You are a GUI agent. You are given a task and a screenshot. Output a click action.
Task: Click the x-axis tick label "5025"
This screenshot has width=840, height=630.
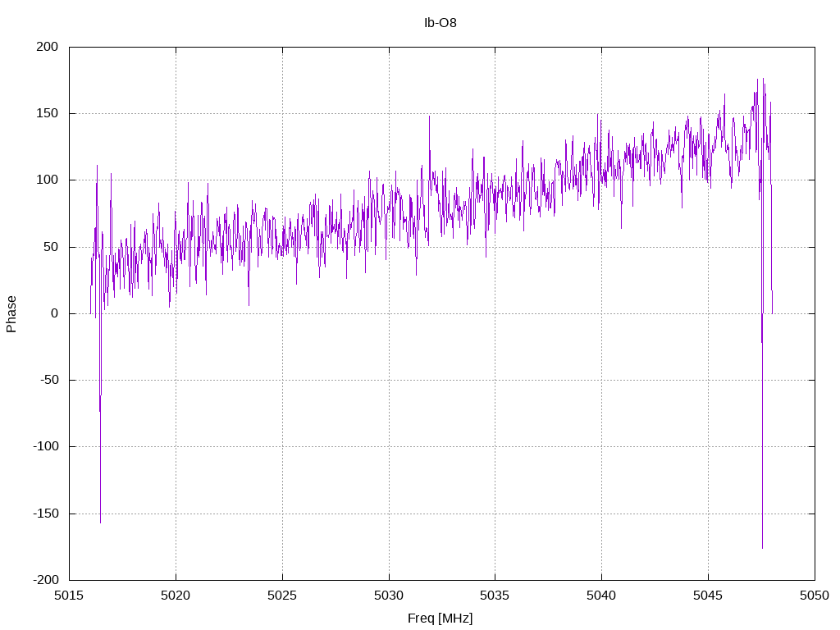282,596
